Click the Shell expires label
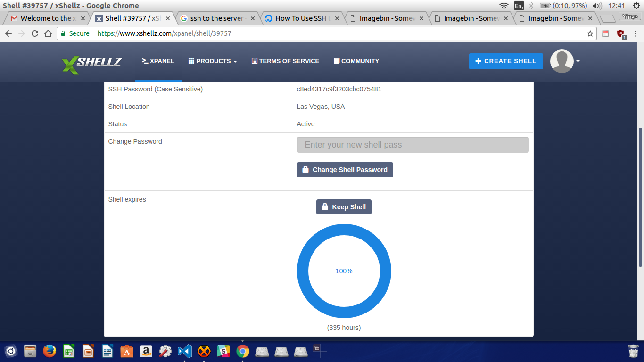This screenshot has height=362, width=644. pyautogui.click(x=127, y=199)
